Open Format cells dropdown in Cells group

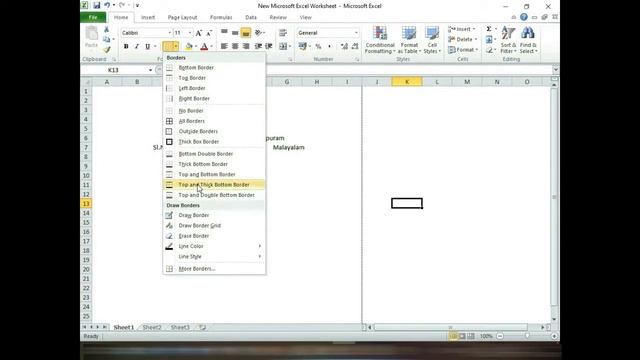coord(476,50)
